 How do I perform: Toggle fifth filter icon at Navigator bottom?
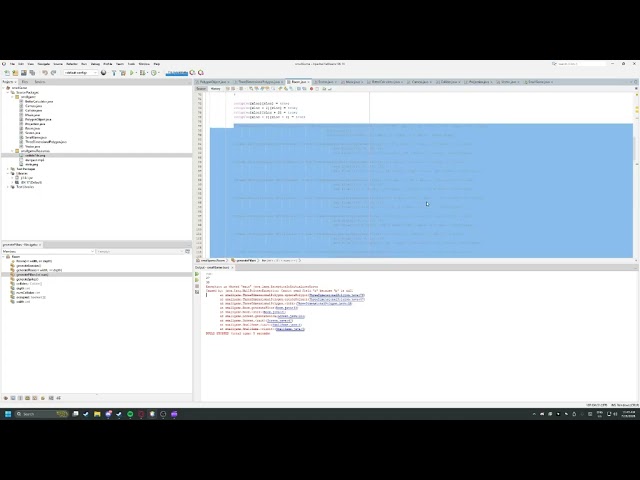[35, 398]
